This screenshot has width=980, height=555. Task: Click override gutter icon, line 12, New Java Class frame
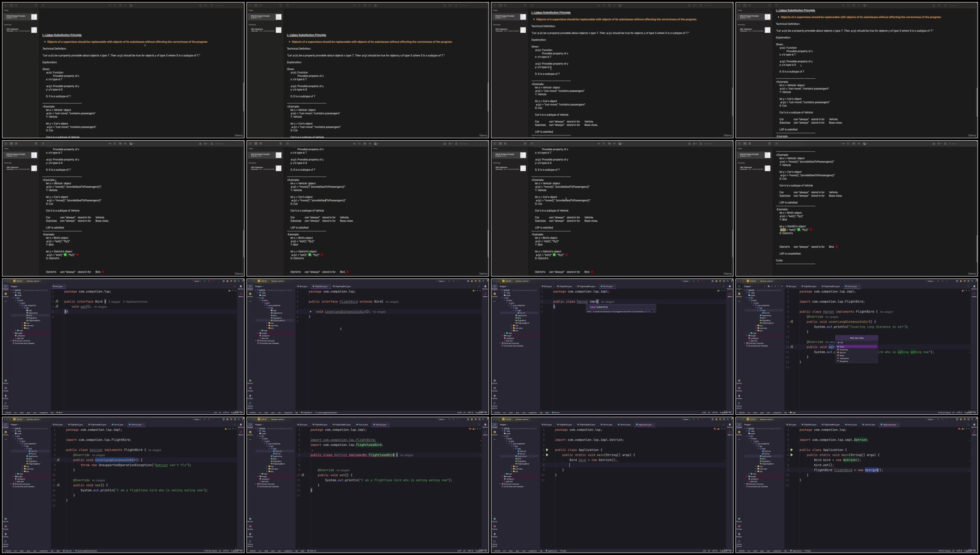(x=792, y=347)
